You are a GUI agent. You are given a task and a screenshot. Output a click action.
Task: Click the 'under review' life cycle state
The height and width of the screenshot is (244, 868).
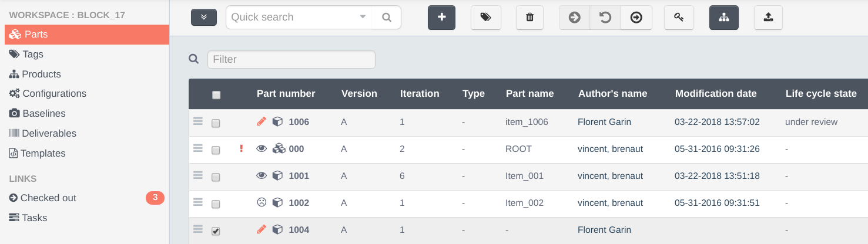[x=811, y=122]
